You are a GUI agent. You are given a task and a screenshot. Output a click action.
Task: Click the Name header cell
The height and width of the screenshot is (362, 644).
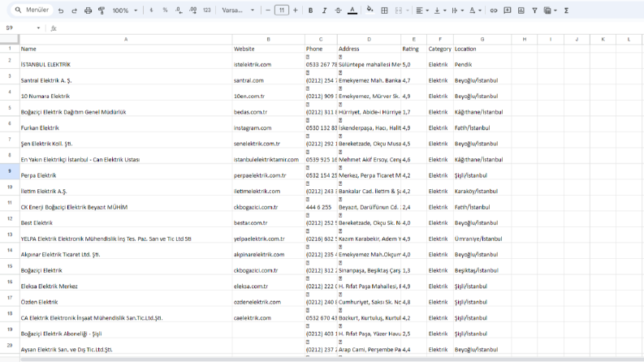click(x=126, y=49)
